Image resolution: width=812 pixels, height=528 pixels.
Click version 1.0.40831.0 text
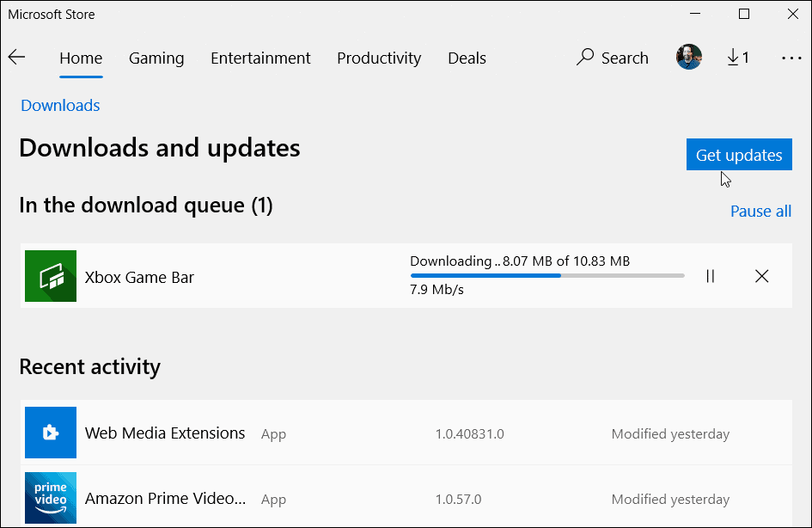pos(469,433)
